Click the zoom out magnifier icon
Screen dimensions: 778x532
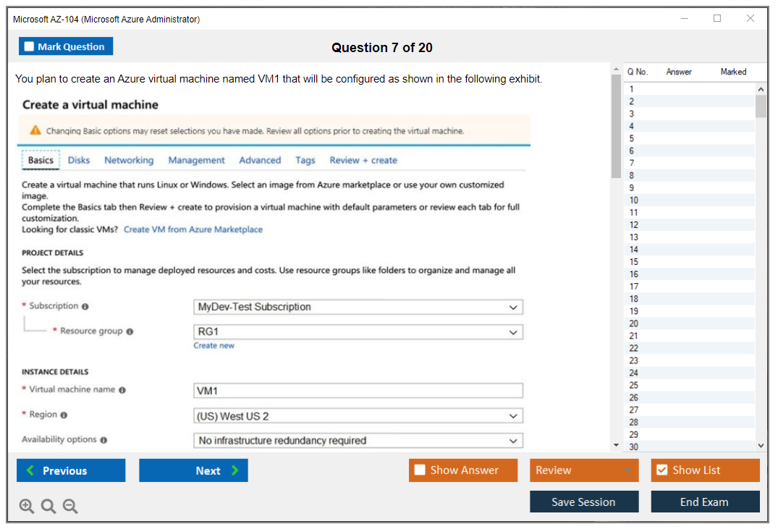pyautogui.click(x=70, y=506)
